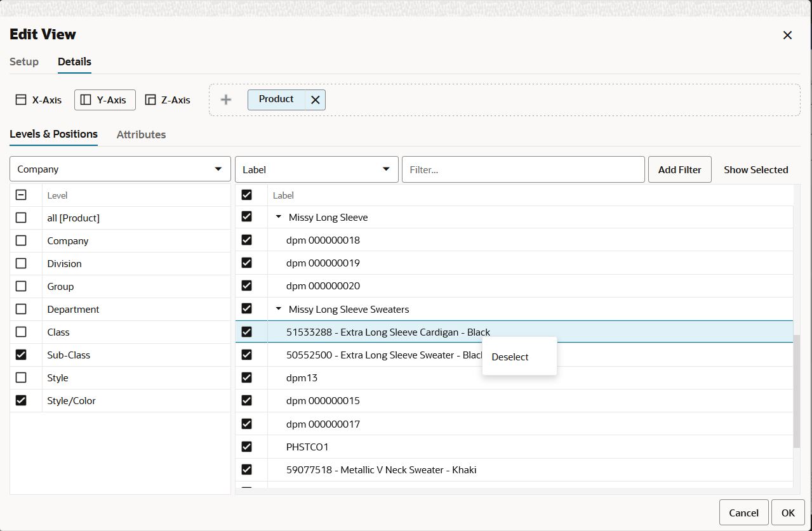812x531 pixels.
Task: Toggle the select-all checkbox in Label column header
Action: point(247,195)
